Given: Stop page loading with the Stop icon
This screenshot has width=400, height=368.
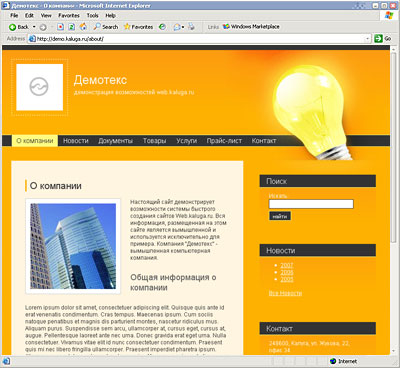Looking at the screenshot, I should pos(60,27).
